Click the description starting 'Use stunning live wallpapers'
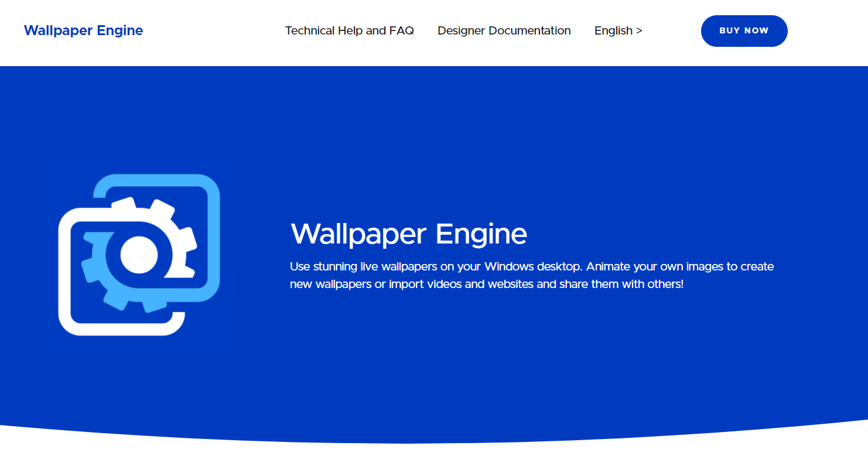 532,275
